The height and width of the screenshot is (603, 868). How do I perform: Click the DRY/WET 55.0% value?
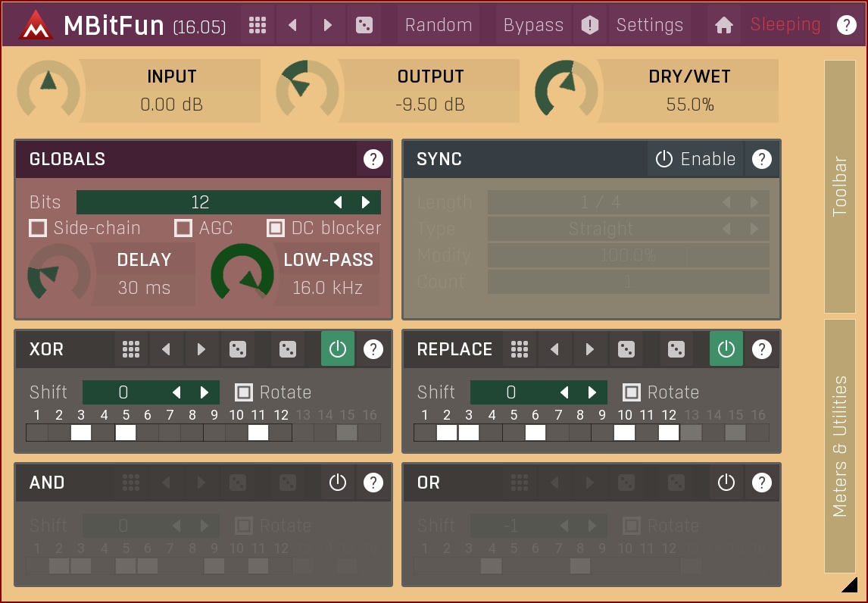click(x=690, y=104)
